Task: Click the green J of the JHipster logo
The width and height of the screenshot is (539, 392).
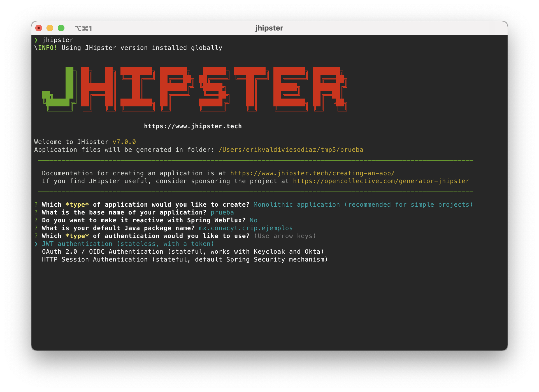Action: coord(59,89)
